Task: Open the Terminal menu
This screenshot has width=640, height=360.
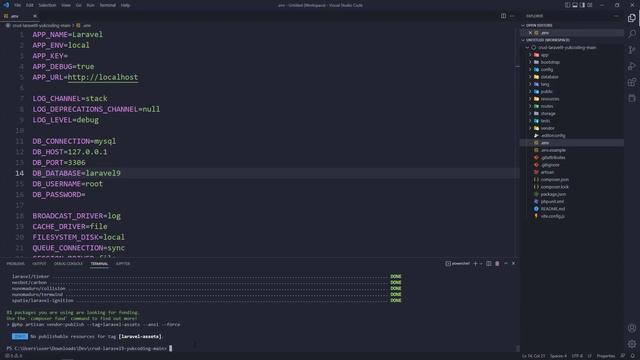Action: (x=108, y=5)
